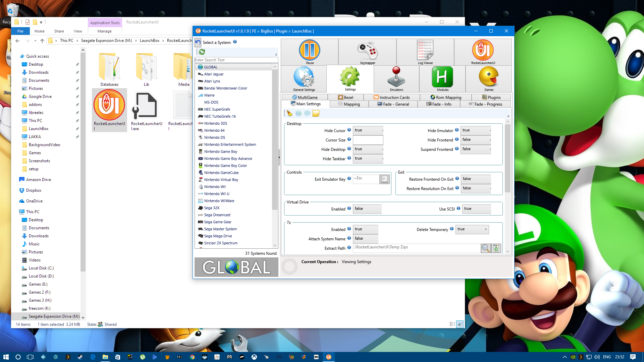Switch to the Fade - Info tab
The image size is (644, 362).
[x=439, y=104]
